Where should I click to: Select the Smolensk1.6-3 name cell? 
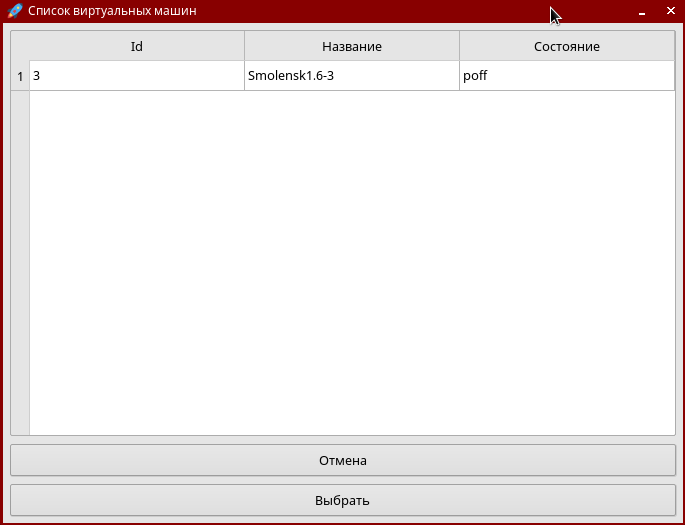[x=352, y=76]
